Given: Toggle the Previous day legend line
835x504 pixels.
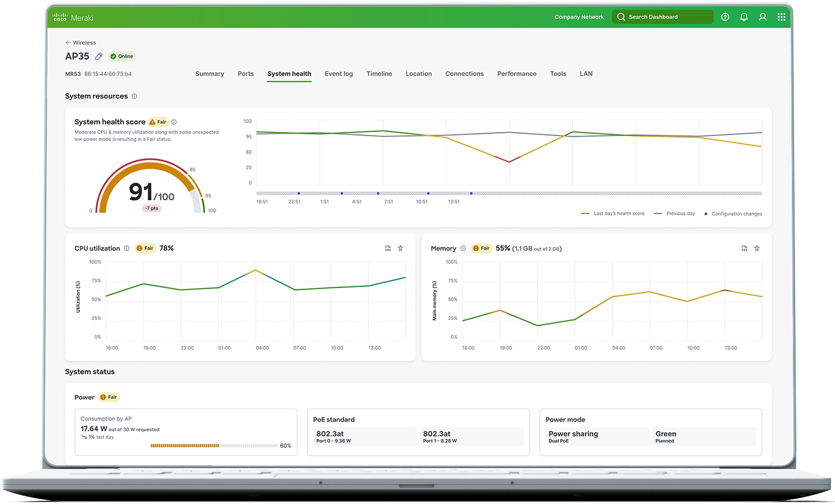Looking at the screenshot, I should [674, 213].
